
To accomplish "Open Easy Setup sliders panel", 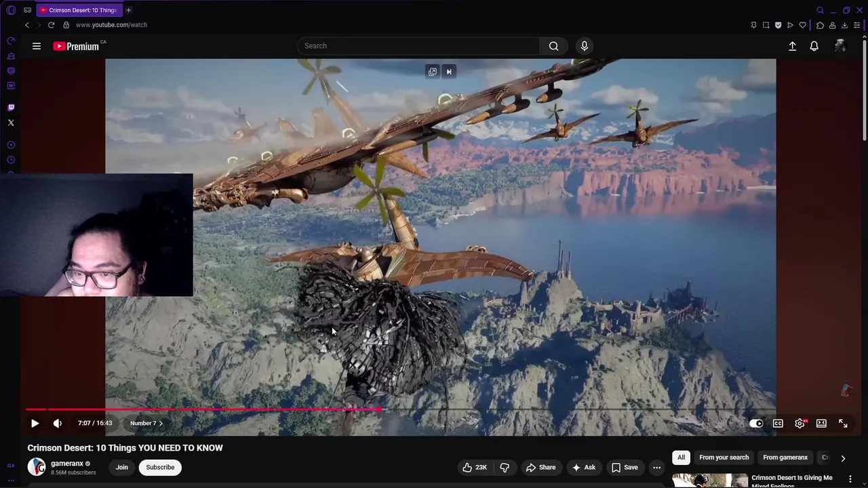I will 857,25.
